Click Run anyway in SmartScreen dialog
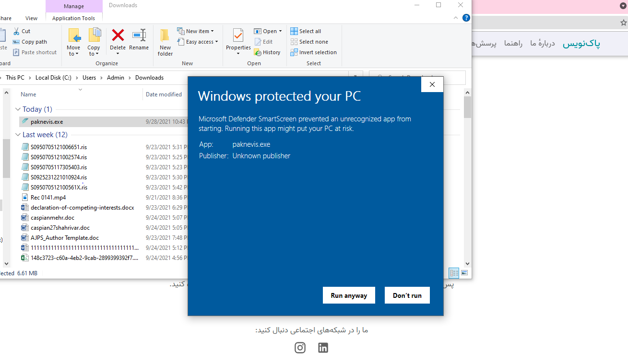 click(x=349, y=295)
